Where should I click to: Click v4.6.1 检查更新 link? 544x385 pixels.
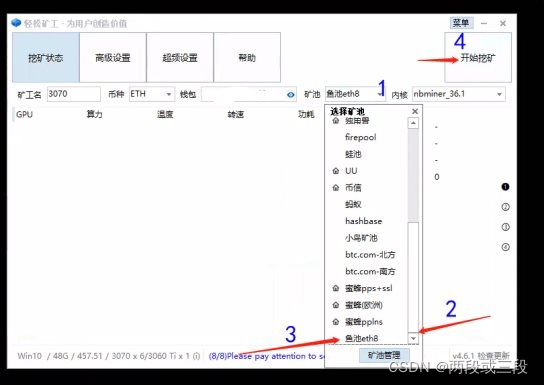(481, 356)
